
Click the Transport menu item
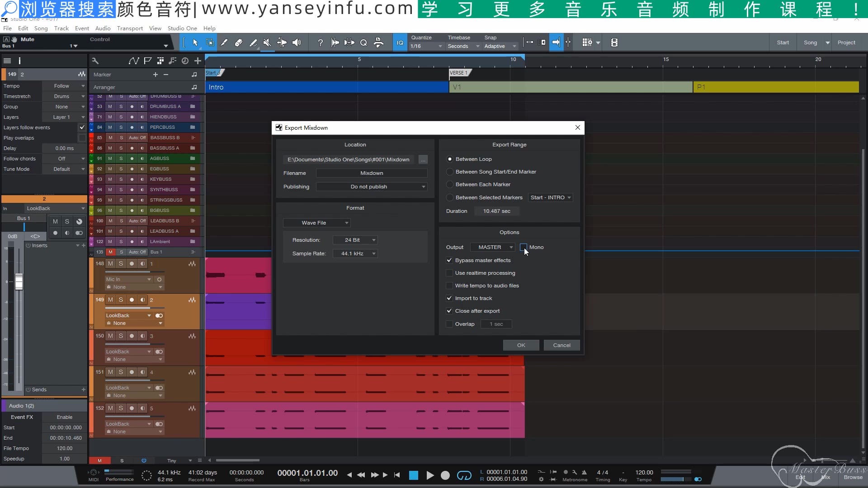129,28
